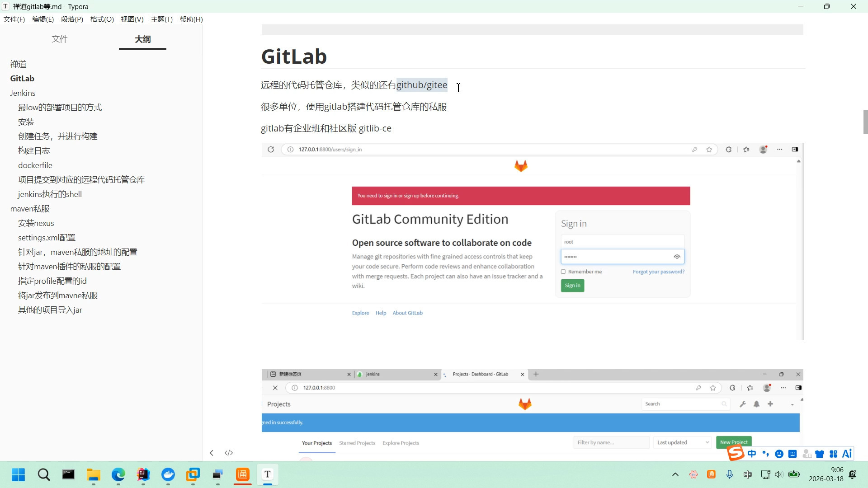Open File Explorer in taskbar
Screen dimensions: 868x488
point(94,474)
